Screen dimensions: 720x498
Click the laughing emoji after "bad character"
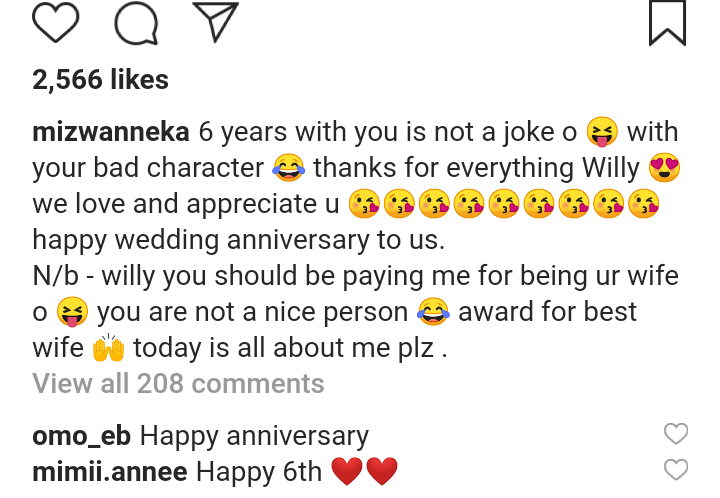[288, 168]
